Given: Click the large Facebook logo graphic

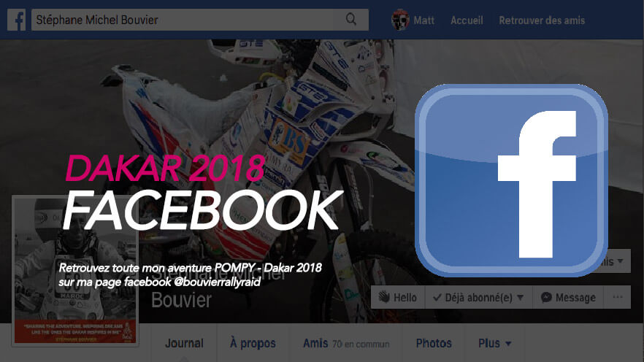Looking at the screenshot, I should tap(511, 180).
